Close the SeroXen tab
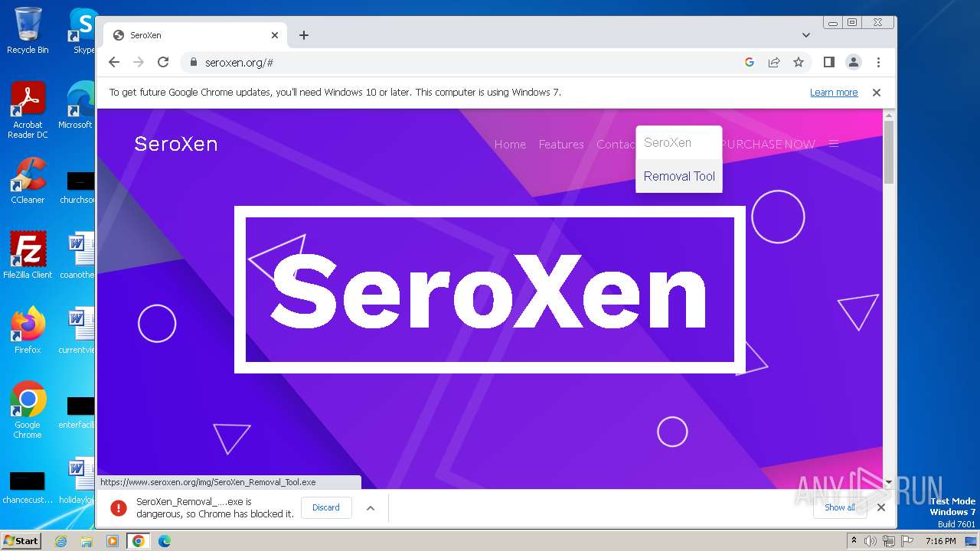This screenshot has height=551, width=980. 275,35
